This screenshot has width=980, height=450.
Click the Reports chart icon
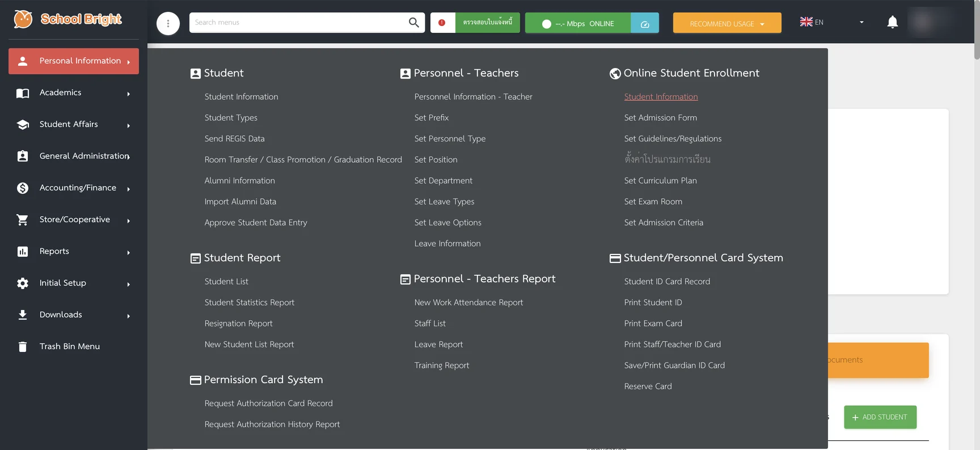[x=23, y=252]
